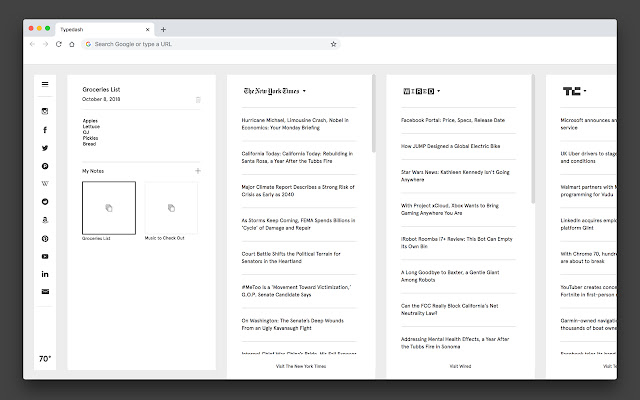Open 'Garmin-owned navigation' headline
This screenshot has width=640, height=400.
pos(588,324)
